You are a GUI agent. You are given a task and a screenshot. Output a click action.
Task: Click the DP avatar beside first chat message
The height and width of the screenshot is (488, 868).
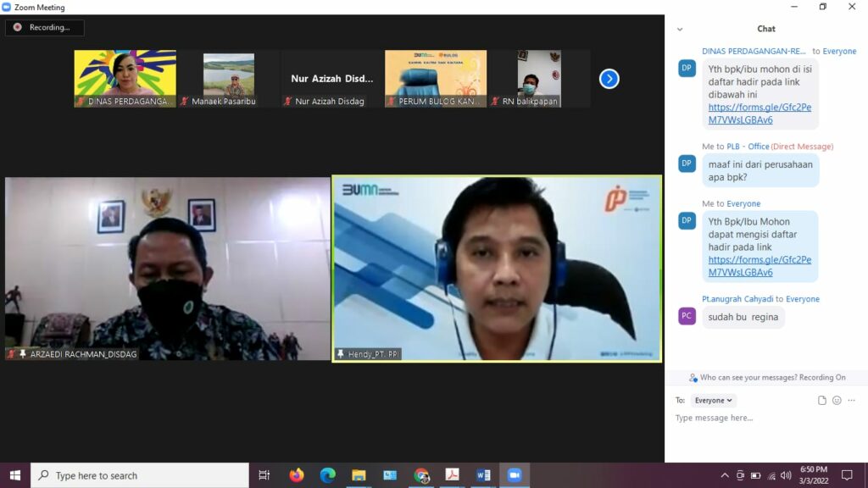coord(687,68)
